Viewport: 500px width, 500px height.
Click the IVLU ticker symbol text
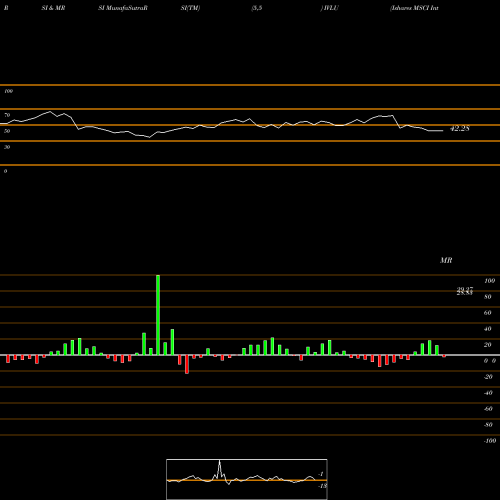(330, 8)
